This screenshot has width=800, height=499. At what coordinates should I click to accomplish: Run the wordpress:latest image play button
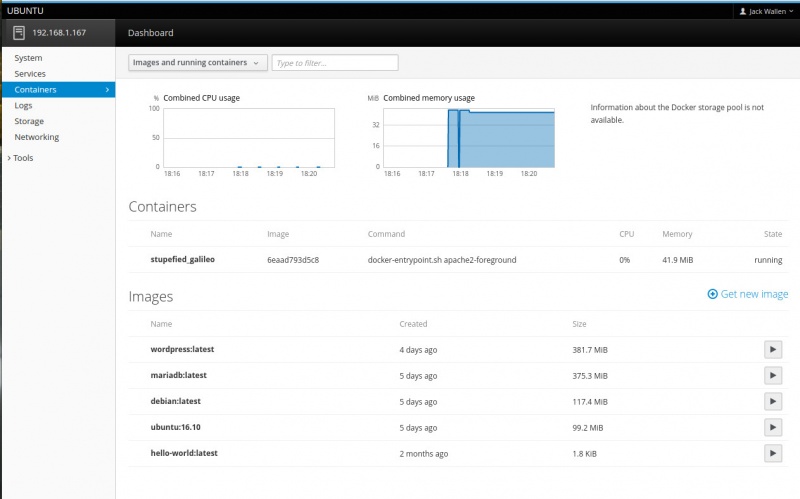click(772, 349)
